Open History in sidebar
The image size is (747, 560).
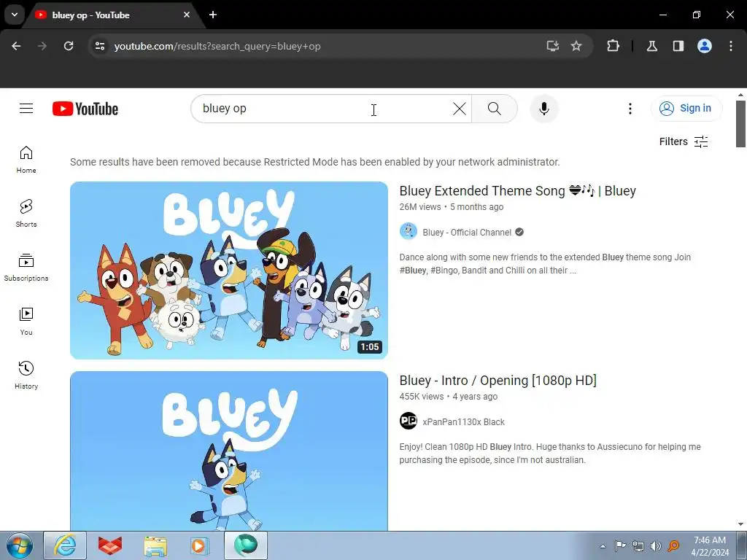pos(26,376)
